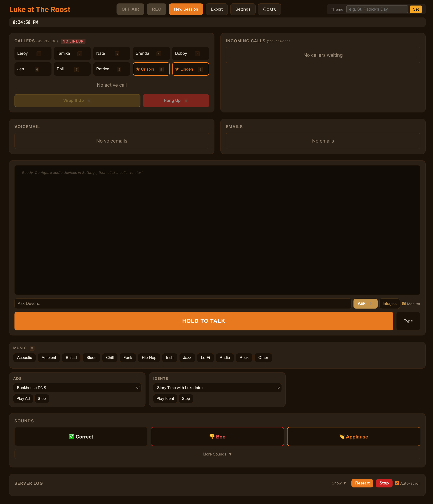Click Play Ad button
This screenshot has height=504, width=433.
coord(23,398)
